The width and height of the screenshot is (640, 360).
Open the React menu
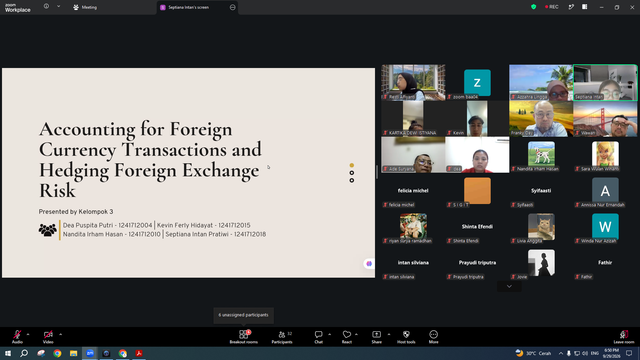point(347,337)
